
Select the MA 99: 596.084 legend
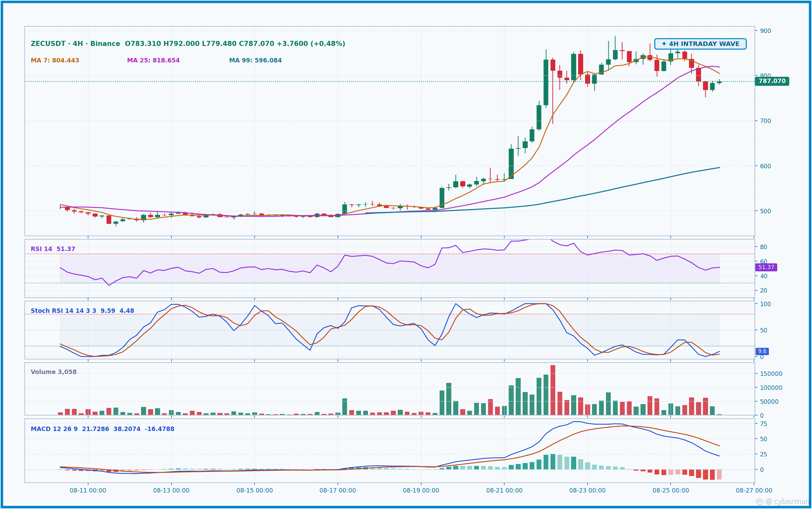255,60
